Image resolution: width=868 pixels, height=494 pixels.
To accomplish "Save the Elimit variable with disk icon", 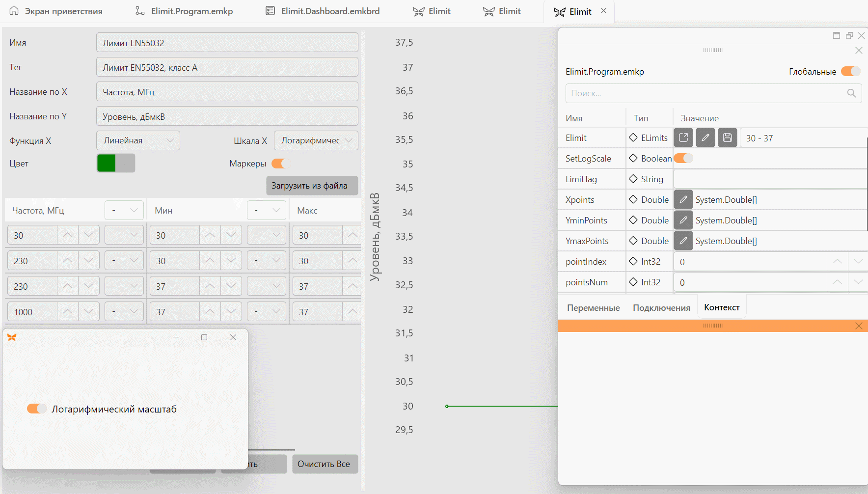I will [728, 138].
